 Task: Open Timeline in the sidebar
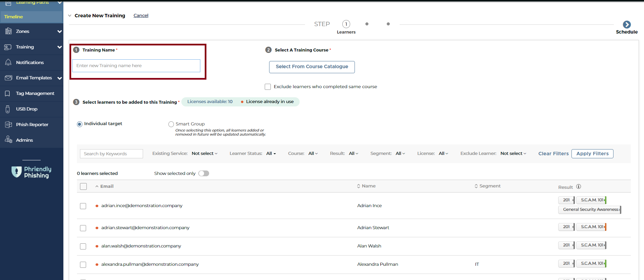[32, 17]
